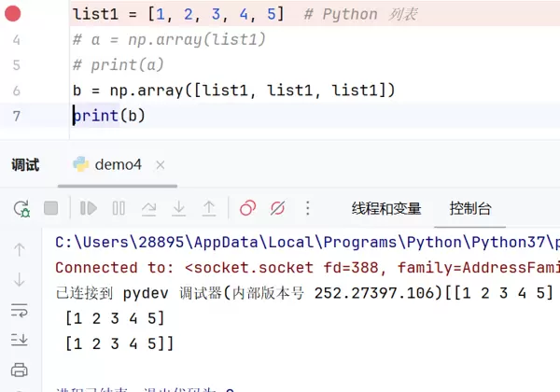Click gutter line number 7
Image resolution: width=560 pixels, height=392 pixels.
(16, 116)
